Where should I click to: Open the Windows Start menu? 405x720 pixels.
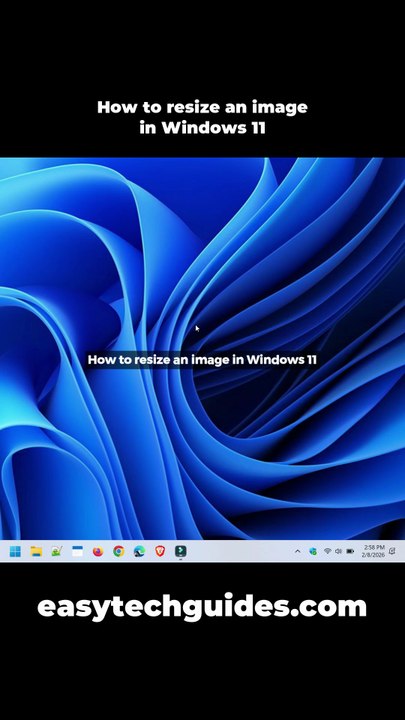coord(15,551)
